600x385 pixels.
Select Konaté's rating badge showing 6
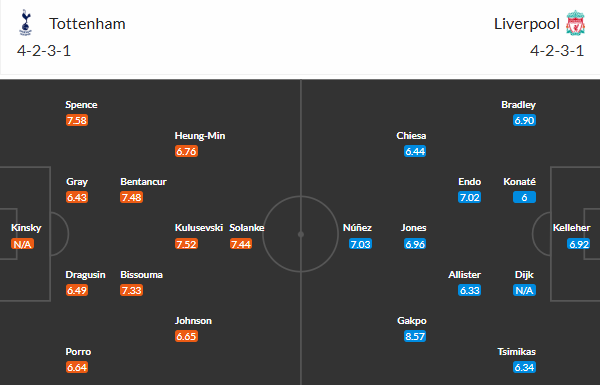pyautogui.click(x=524, y=197)
